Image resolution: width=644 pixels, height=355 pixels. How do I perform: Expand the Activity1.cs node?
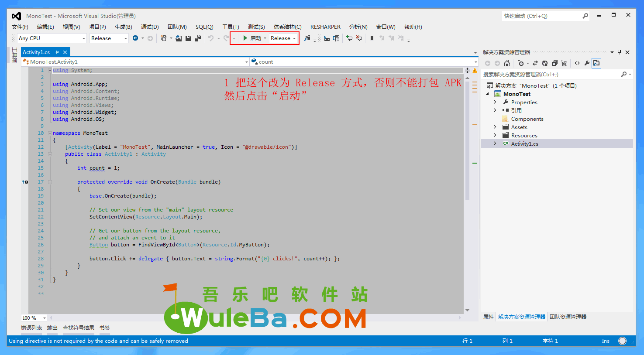pyautogui.click(x=495, y=143)
